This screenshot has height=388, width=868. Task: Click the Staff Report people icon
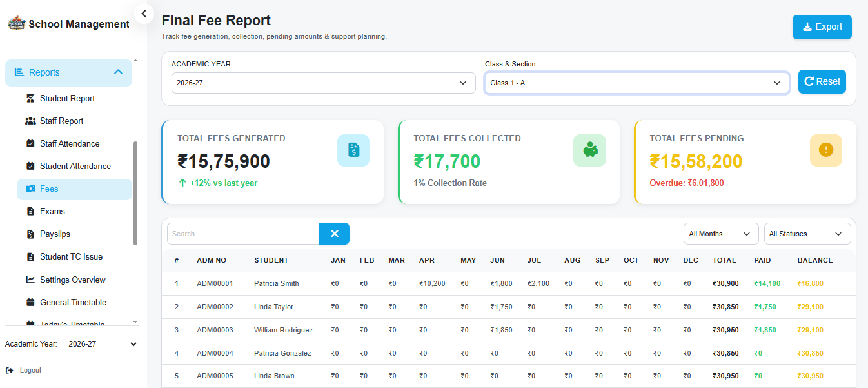[30, 121]
